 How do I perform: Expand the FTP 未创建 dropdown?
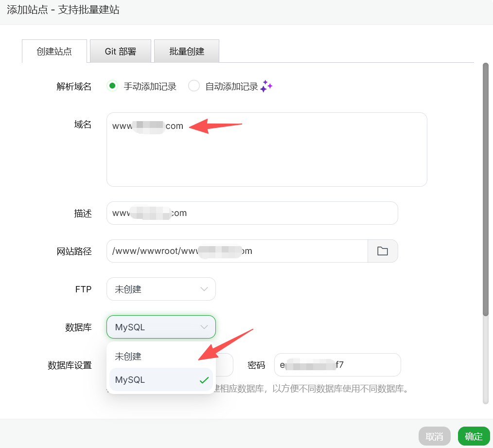(x=160, y=289)
